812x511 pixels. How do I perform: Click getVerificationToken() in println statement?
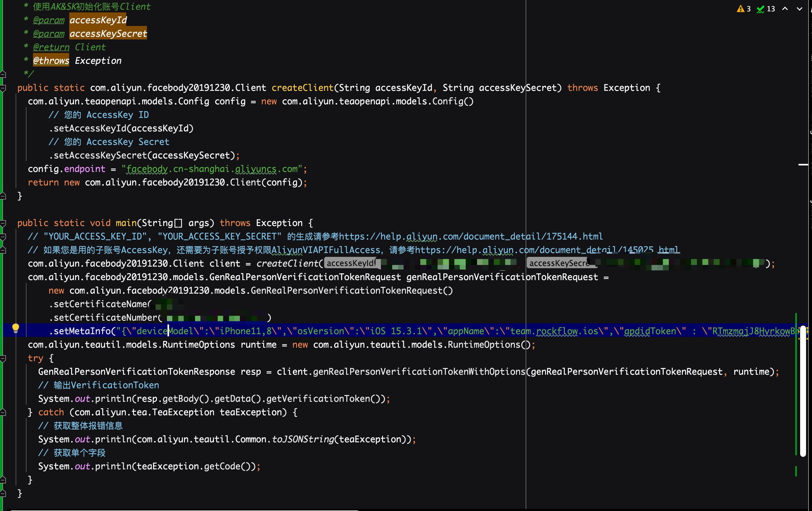[323, 399]
